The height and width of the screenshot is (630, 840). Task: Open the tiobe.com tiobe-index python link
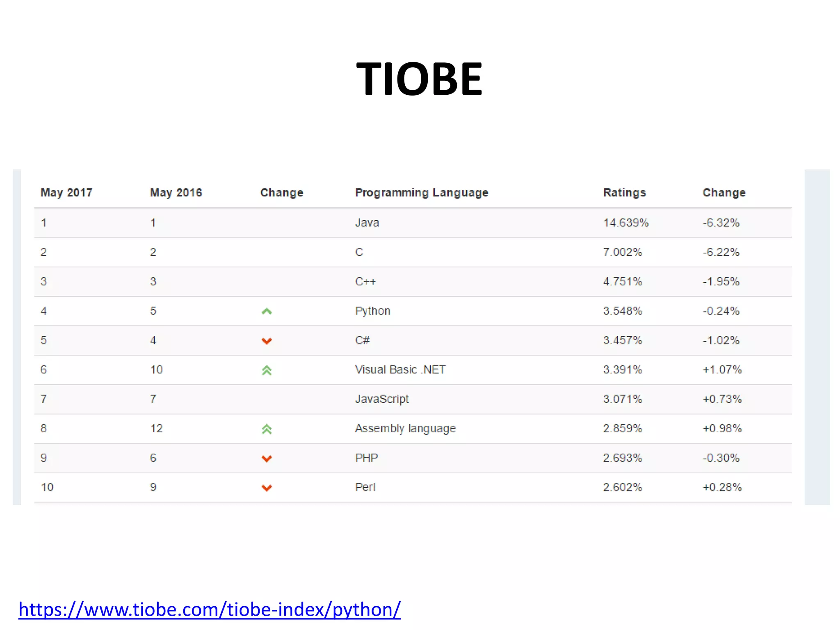210,609
